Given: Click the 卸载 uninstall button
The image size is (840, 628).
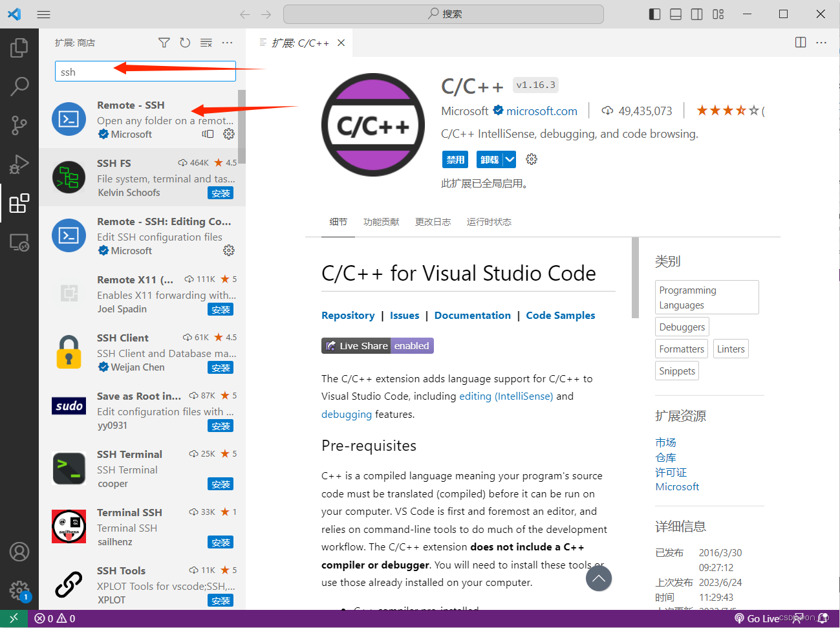Looking at the screenshot, I should (x=490, y=159).
